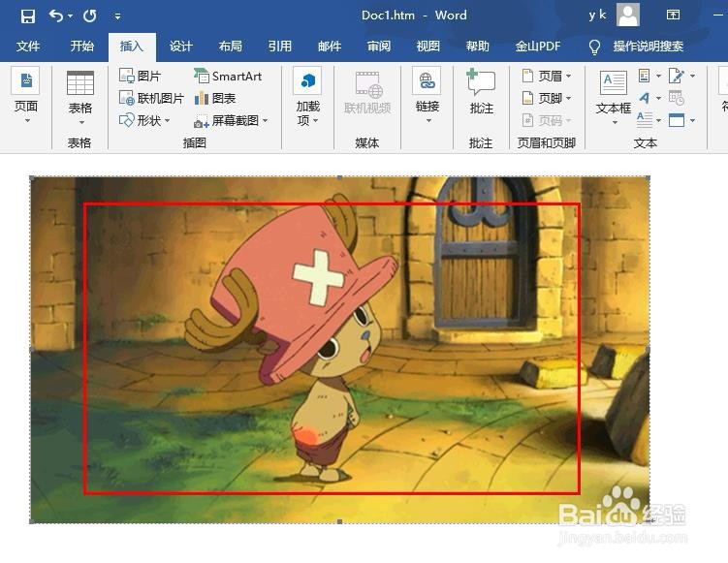
Task: Insert an online picture with 联机图片
Action: coord(151,98)
